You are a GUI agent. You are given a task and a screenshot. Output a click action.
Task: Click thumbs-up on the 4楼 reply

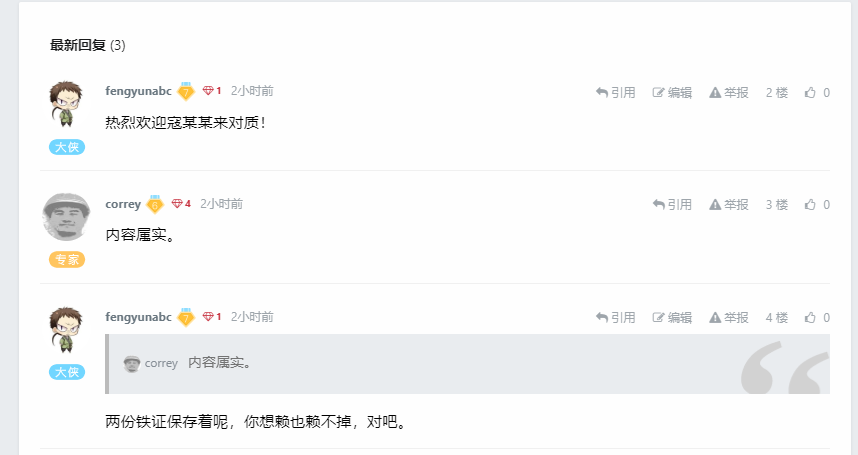(817, 317)
